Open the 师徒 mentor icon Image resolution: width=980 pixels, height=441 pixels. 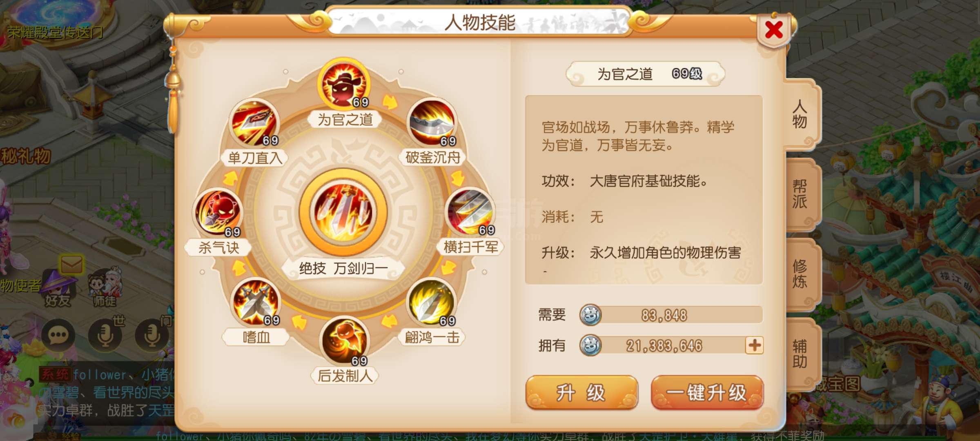point(105,288)
